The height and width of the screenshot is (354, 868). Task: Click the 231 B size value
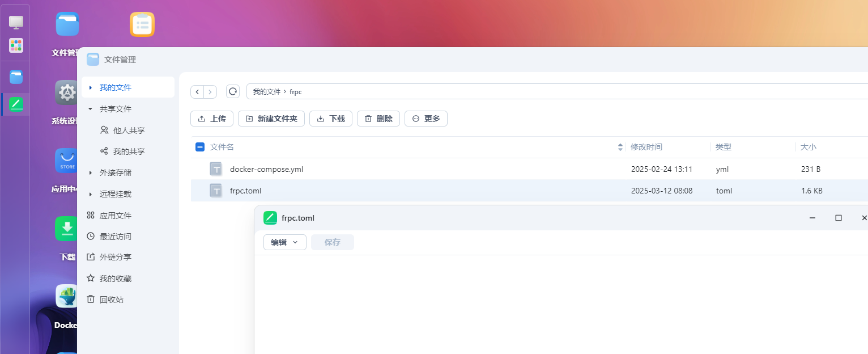coord(811,169)
